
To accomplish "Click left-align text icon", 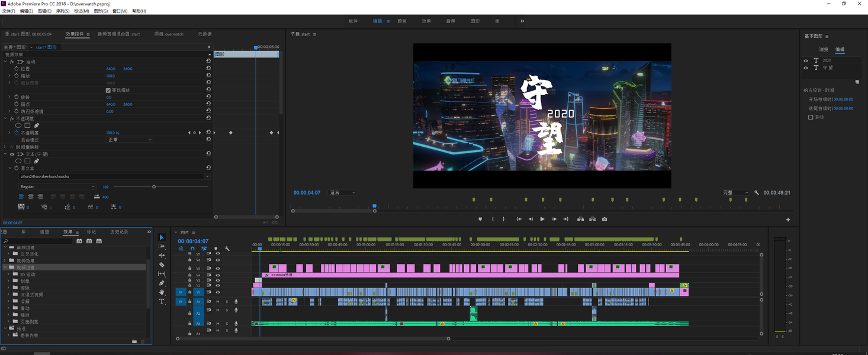I will 22,196.
